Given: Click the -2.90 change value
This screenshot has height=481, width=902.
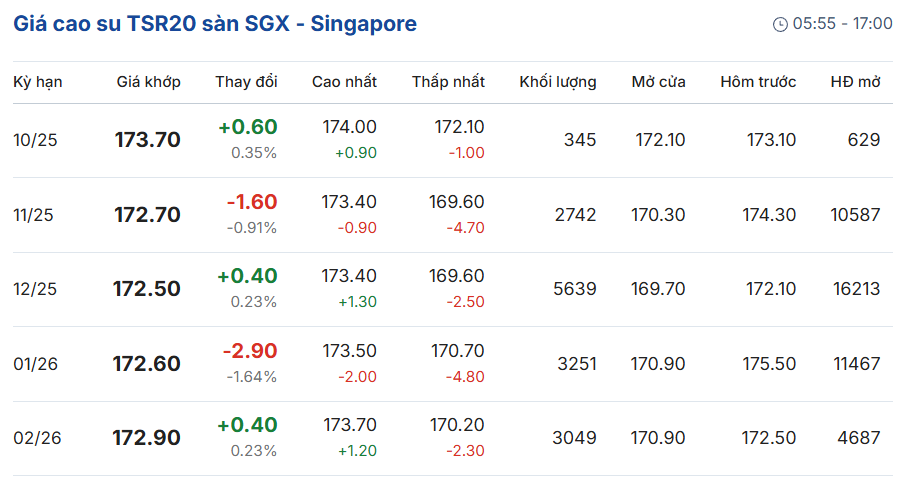Looking at the screenshot, I should coord(250,351).
